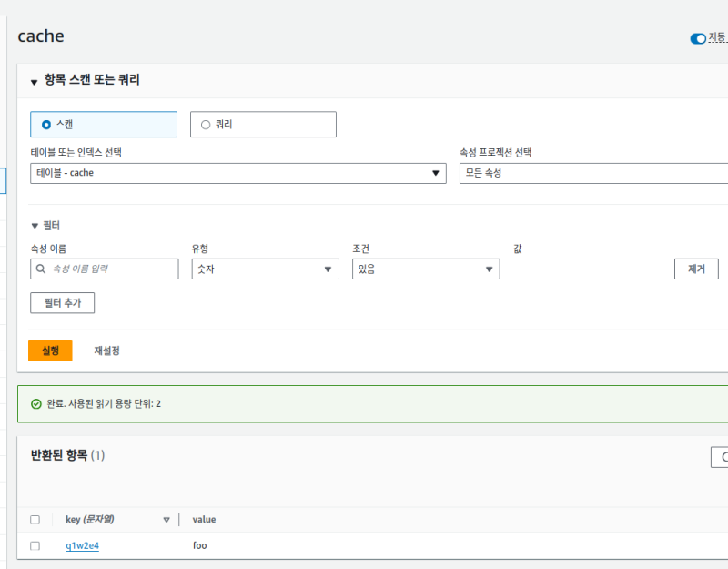
Task: Check the select-all checkbox in table header
Action: point(35,520)
